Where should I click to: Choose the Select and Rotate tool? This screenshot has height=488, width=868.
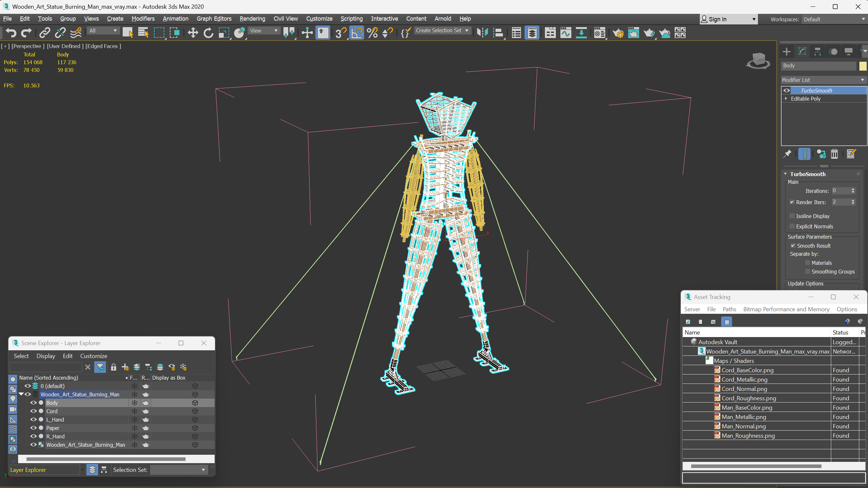click(x=208, y=33)
